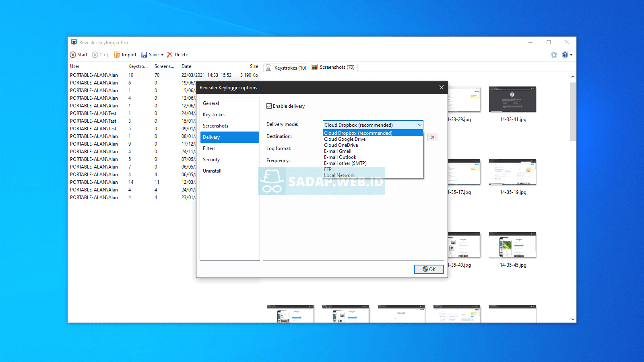Click the red X destination clear button
This screenshot has width=644, height=362.
point(433,137)
